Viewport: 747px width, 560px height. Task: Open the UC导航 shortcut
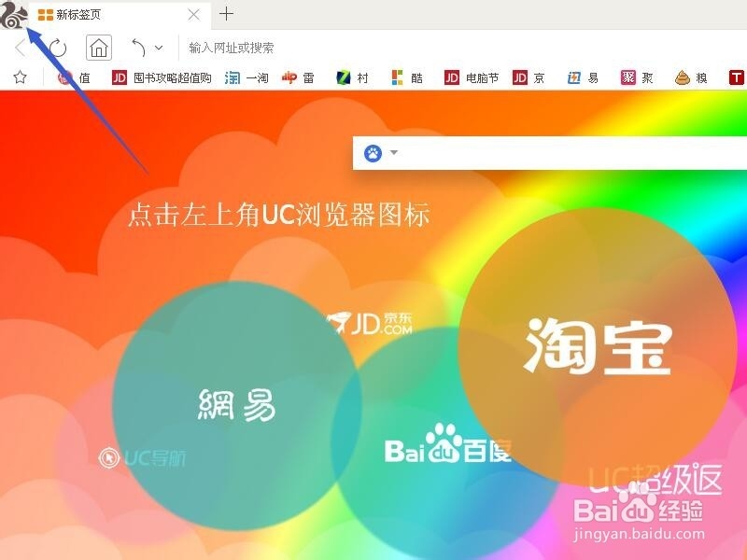coord(142,458)
